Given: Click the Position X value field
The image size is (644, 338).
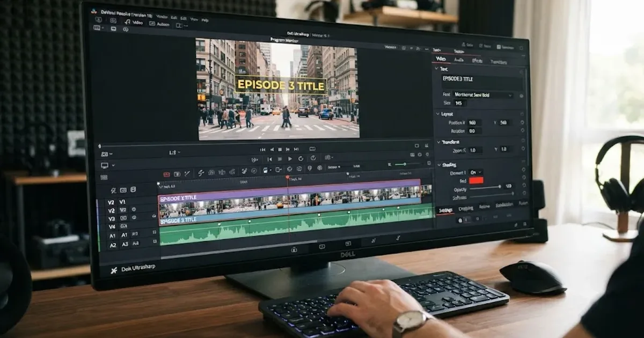Looking at the screenshot, I should pyautogui.click(x=474, y=122).
